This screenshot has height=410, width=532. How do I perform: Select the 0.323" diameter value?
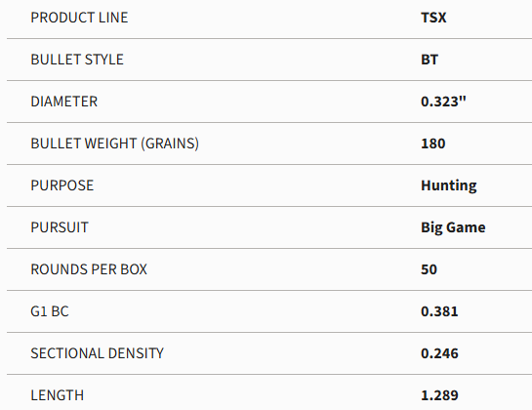pos(443,102)
